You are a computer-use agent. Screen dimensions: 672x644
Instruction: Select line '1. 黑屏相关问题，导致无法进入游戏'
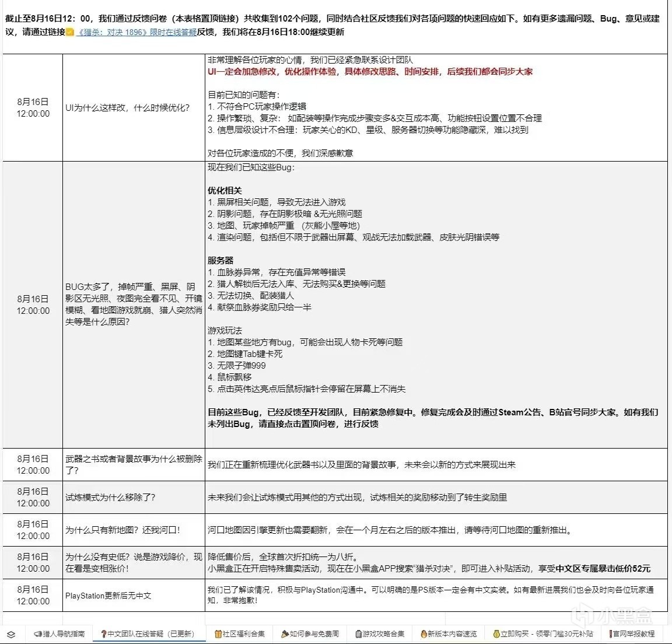[x=276, y=202]
